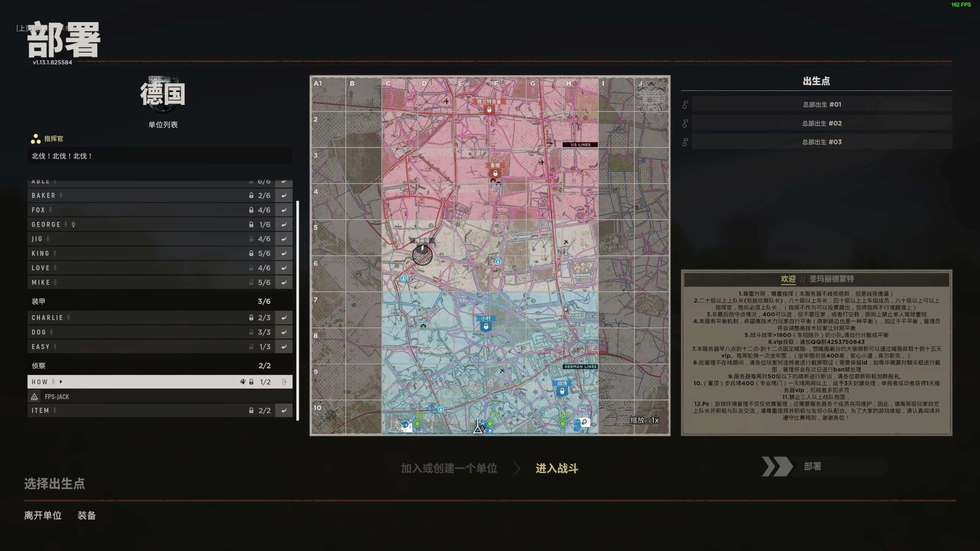Pick the rightmost green HQ spawn flag
This screenshot has height=551, width=980.
click(x=563, y=423)
